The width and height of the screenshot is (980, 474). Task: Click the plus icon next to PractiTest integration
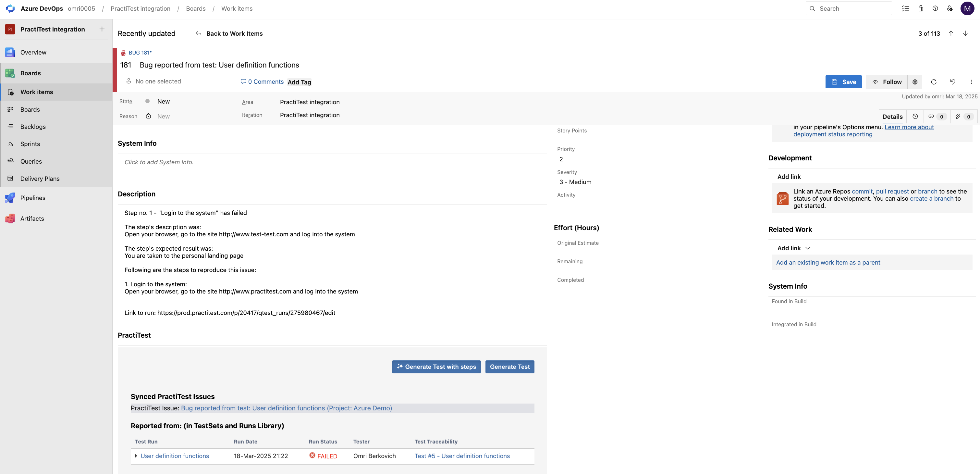tap(102, 29)
